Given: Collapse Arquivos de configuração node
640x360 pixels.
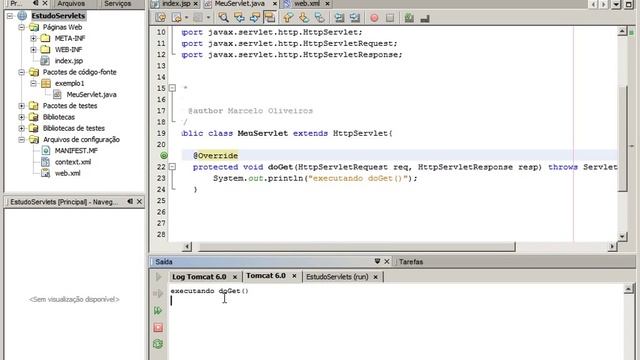Looking at the screenshot, I should pos(22,140).
